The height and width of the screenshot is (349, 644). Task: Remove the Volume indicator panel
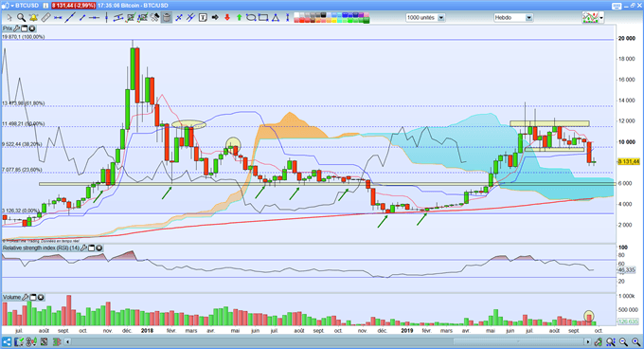(41, 297)
